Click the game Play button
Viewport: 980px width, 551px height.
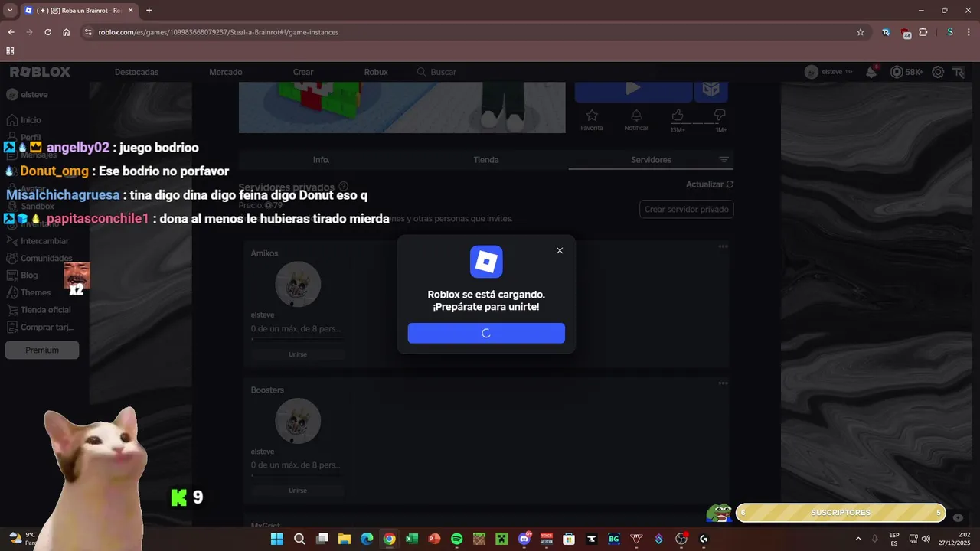633,90
